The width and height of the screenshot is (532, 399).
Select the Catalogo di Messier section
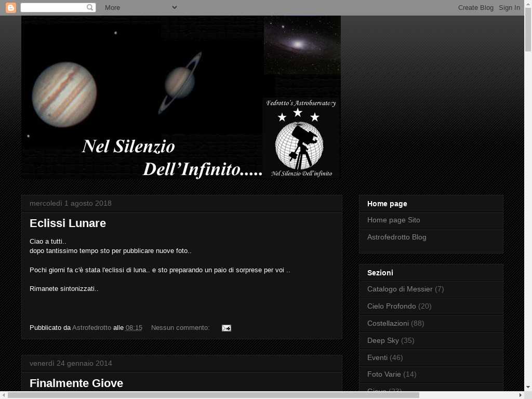click(x=400, y=289)
